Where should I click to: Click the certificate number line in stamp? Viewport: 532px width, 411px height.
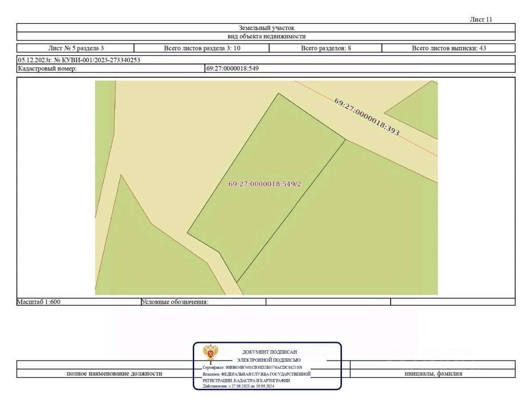tap(253, 368)
